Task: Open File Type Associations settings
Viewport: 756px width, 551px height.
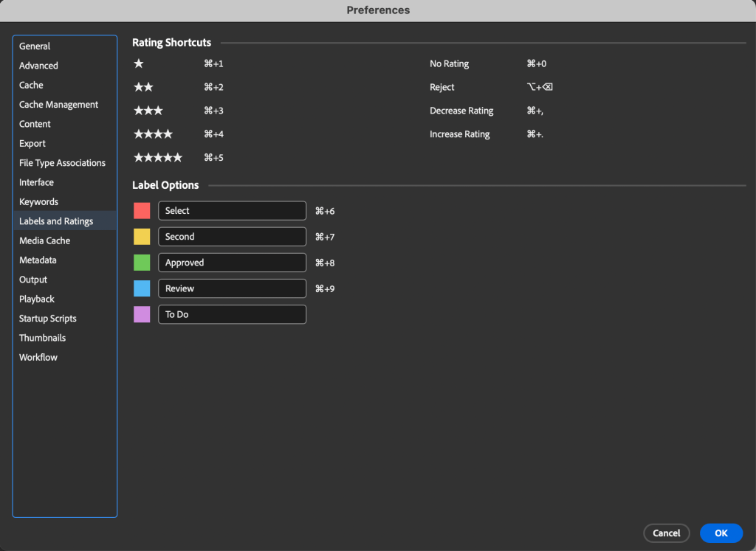Action: click(x=62, y=163)
